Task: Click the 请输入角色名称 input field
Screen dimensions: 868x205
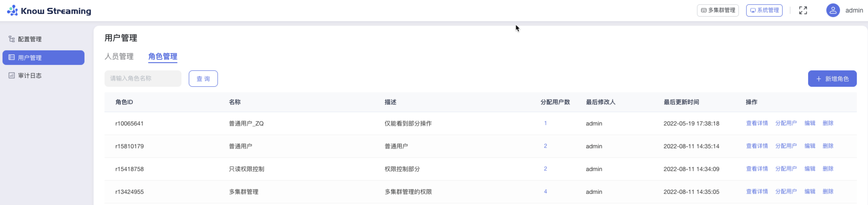Action: (x=143, y=78)
